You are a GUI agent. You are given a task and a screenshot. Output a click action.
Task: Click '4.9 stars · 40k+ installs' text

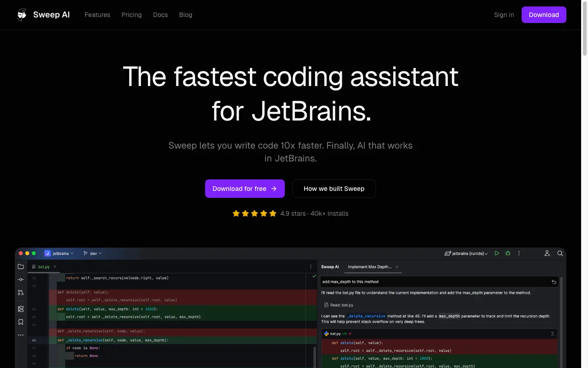(314, 213)
